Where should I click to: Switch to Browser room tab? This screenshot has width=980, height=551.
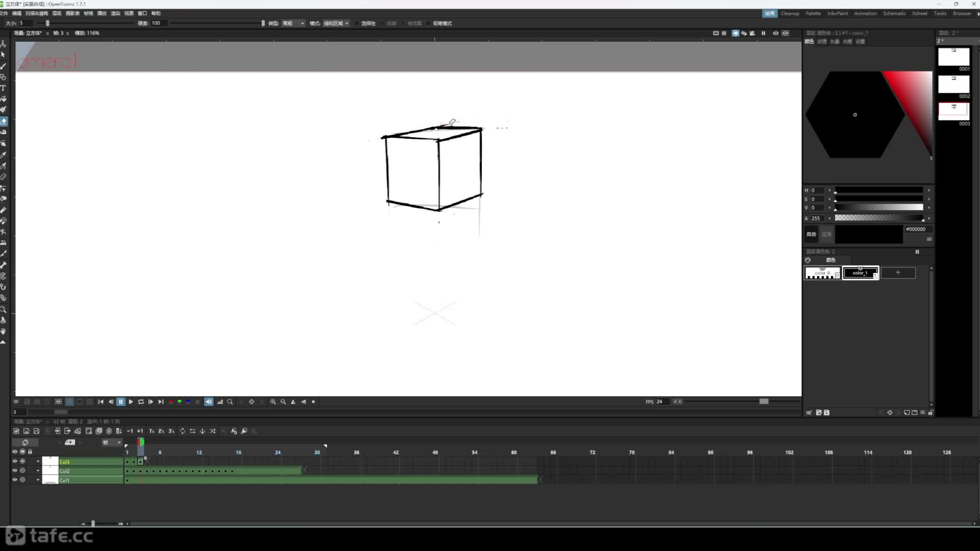click(962, 13)
